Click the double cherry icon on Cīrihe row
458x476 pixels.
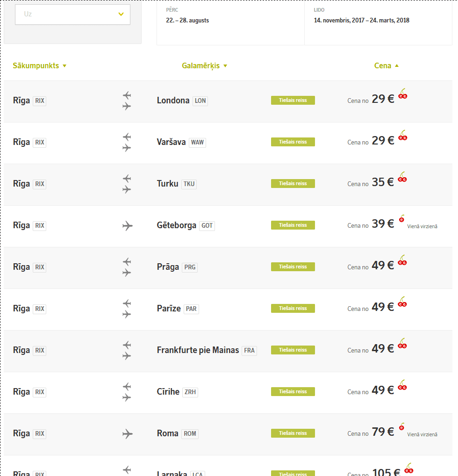[x=402, y=385]
